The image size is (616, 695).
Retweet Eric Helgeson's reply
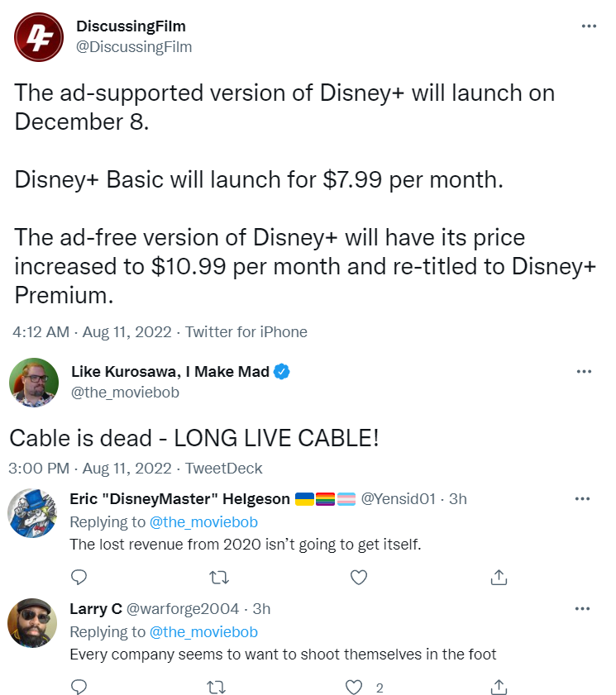click(x=217, y=577)
